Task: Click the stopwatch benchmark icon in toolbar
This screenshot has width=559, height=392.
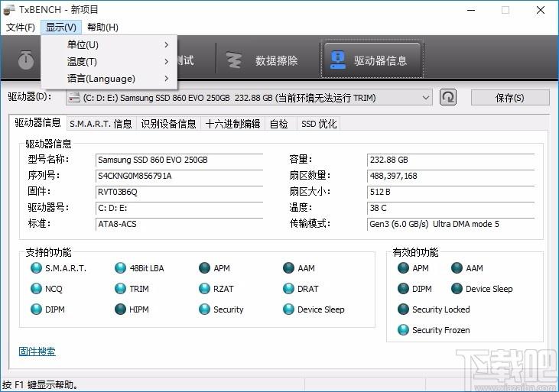Action: tap(26, 60)
